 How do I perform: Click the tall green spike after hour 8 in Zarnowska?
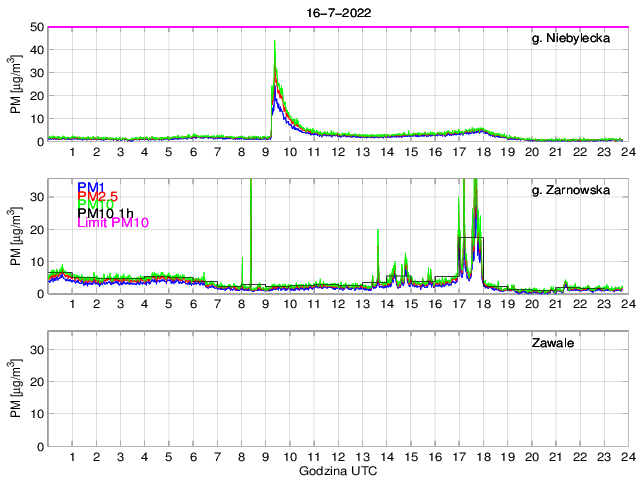tap(251, 200)
